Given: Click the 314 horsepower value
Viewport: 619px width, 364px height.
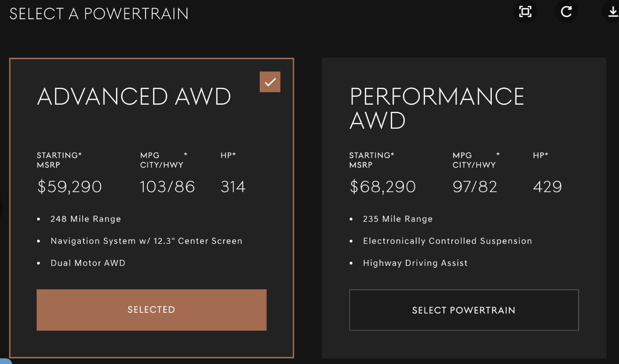Looking at the screenshot, I should 233,187.
